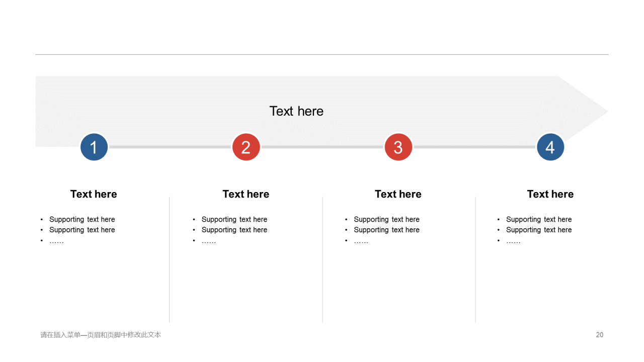Click the vertical divider between columns 1 and 2
Image resolution: width=644 pixels, height=362 pixels.
(x=170, y=259)
